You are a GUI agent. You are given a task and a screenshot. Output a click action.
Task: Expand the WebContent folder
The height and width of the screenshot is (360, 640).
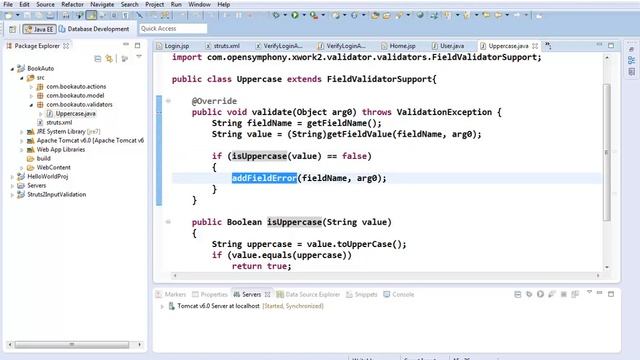click(22, 168)
